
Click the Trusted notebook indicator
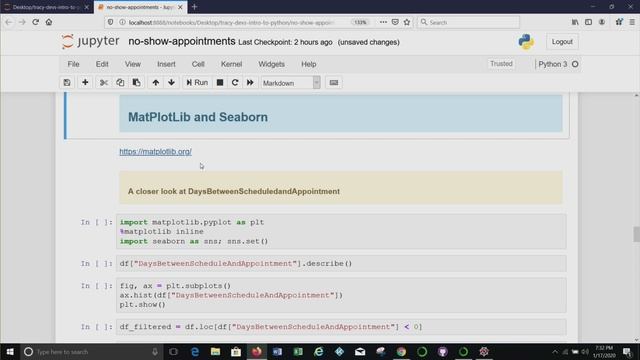(x=501, y=64)
